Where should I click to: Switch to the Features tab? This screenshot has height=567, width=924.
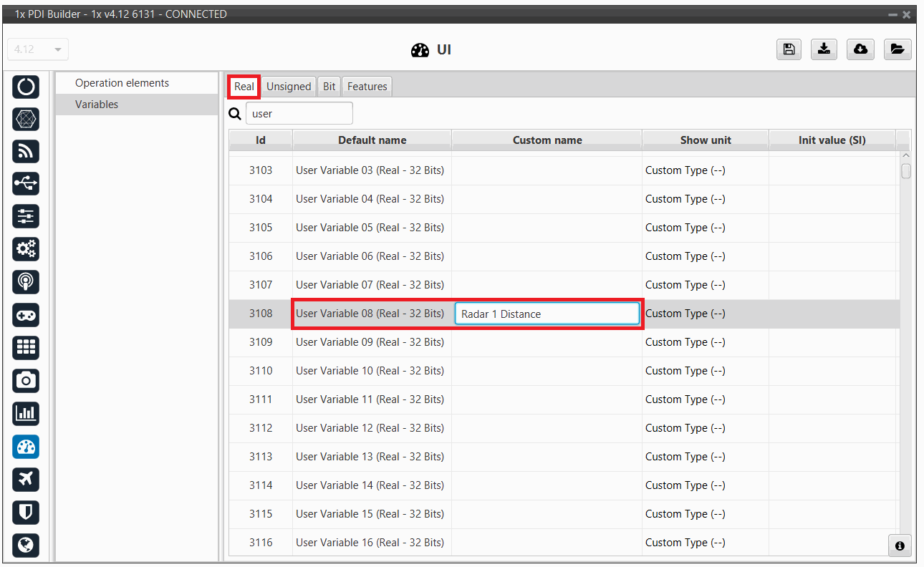tap(367, 87)
